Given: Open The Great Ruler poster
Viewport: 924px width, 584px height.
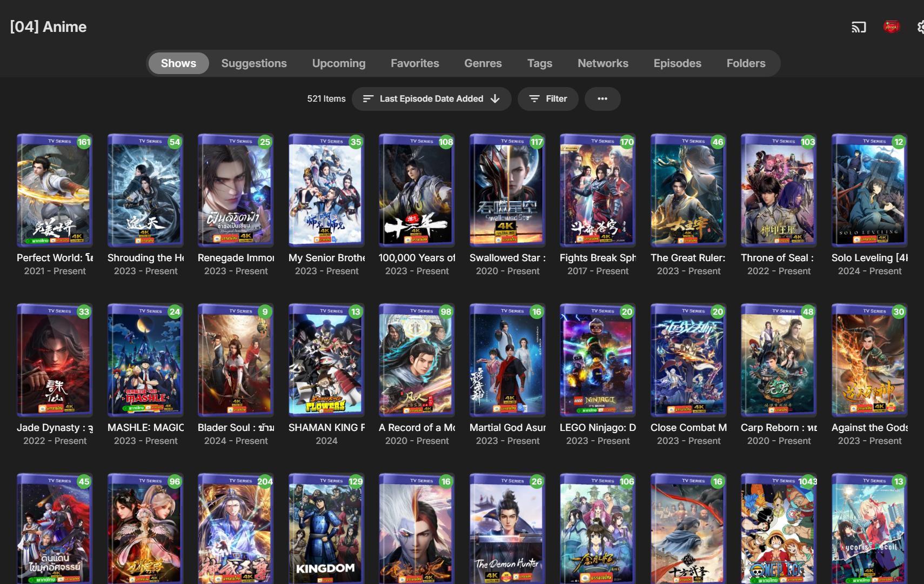Looking at the screenshot, I should coord(688,190).
